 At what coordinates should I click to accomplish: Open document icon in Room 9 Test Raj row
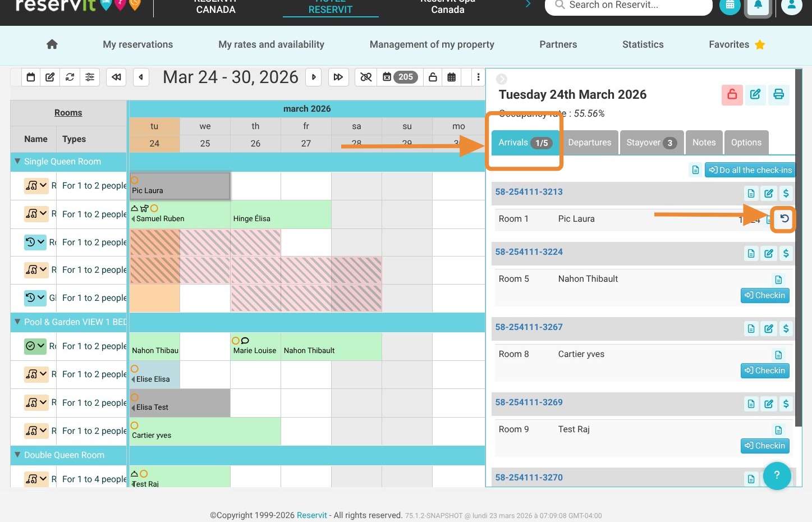[778, 431]
